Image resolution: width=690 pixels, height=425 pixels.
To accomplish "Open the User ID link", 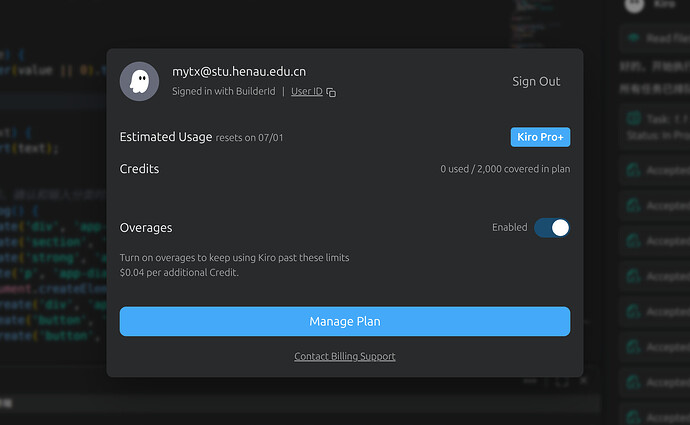I will pyautogui.click(x=307, y=92).
